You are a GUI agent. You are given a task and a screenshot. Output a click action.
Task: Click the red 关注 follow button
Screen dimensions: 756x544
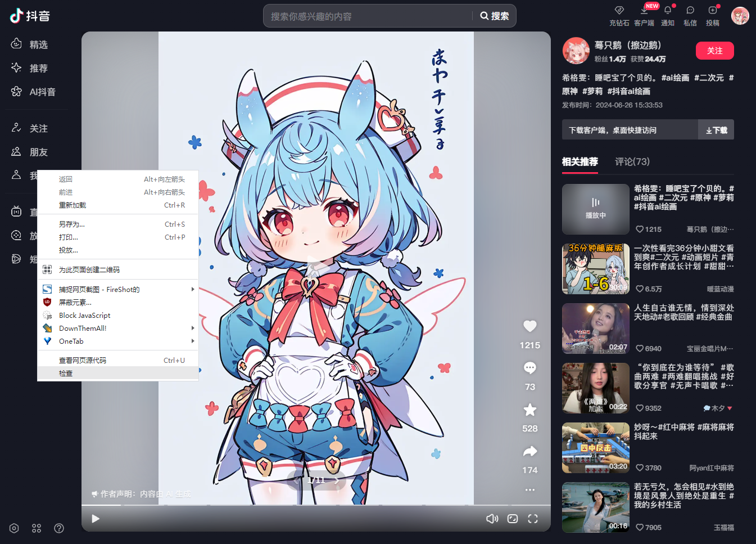(x=715, y=51)
